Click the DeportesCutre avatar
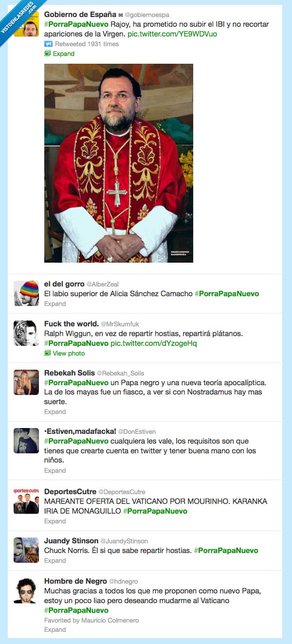This screenshot has height=644, width=292. 26,501
